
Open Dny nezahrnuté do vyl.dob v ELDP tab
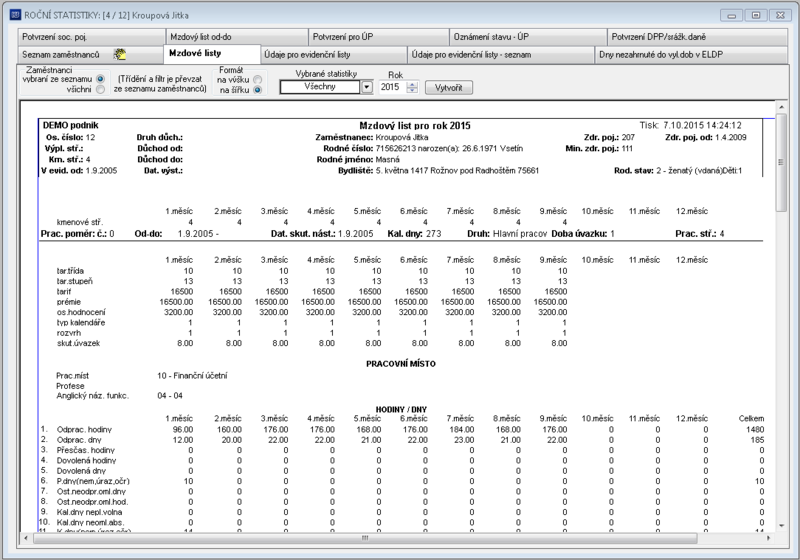pyautogui.click(x=691, y=55)
